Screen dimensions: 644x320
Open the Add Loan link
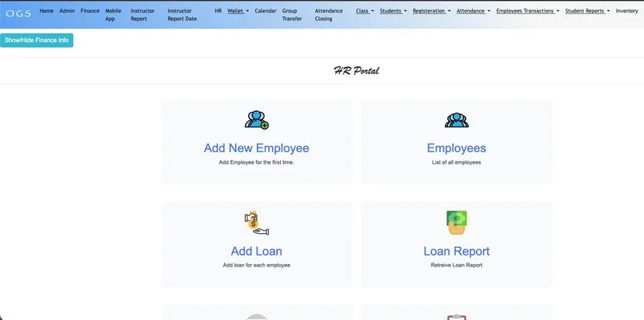tap(257, 251)
